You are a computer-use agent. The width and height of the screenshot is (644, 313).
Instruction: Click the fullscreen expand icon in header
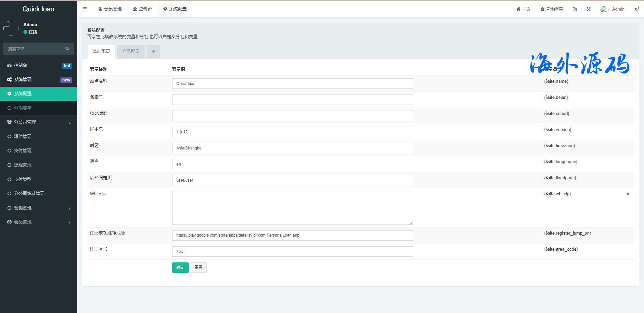pyautogui.click(x=588, y=9)
